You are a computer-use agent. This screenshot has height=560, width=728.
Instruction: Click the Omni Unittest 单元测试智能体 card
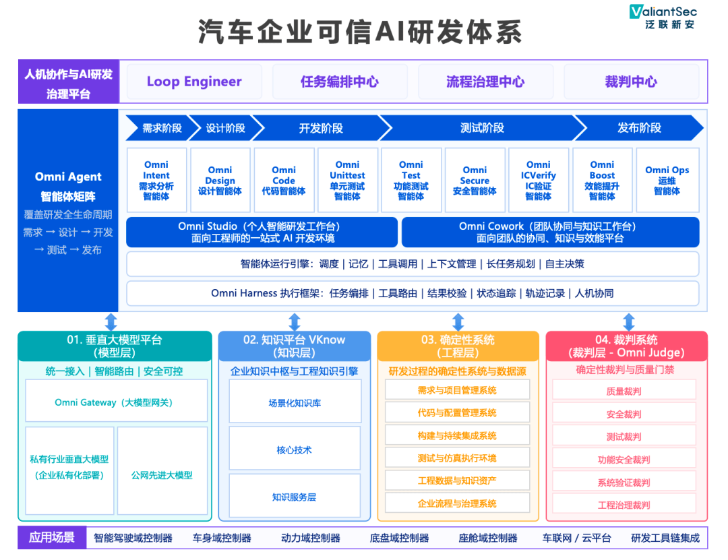tap(348, 180)
